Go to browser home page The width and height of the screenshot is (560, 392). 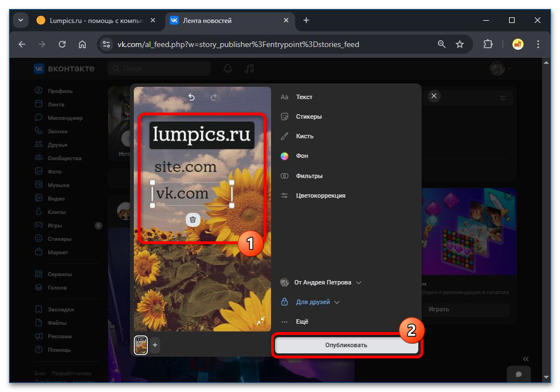82,44
